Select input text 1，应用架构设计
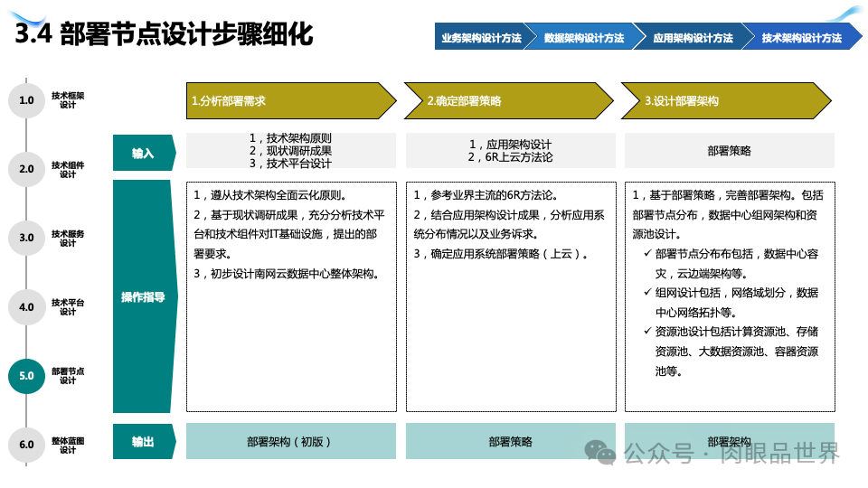Viewport: 868px width, 488px height. (510, 145)
